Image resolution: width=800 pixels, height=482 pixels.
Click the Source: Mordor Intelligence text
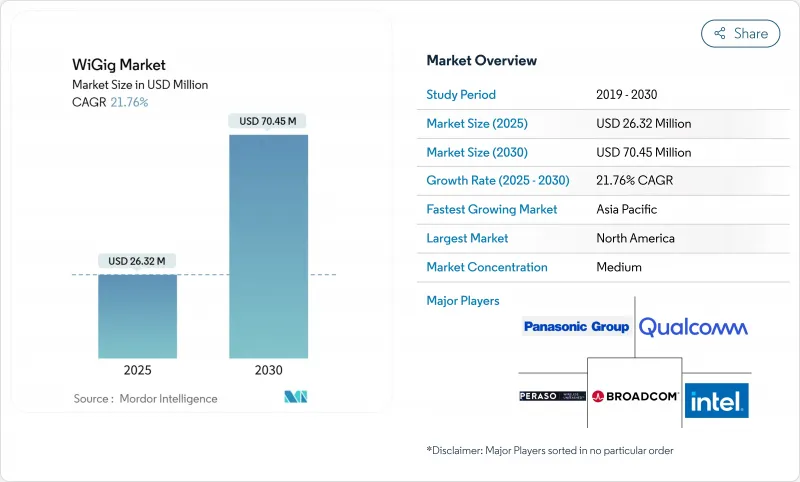click(x=145, y=399)
